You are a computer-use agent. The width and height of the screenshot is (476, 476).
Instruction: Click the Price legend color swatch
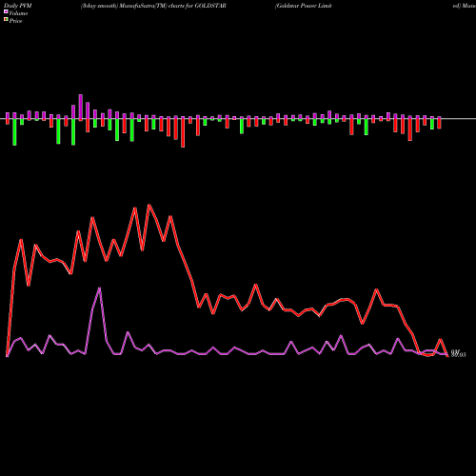pyautogui.click(x=6, y=20)
